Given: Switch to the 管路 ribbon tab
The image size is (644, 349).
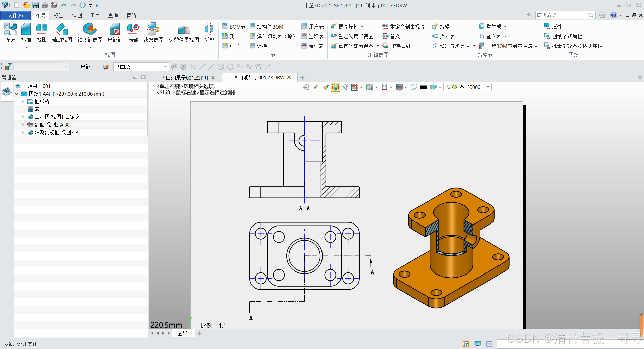Looking at the screenshot, I should click(x=131, y=15).
